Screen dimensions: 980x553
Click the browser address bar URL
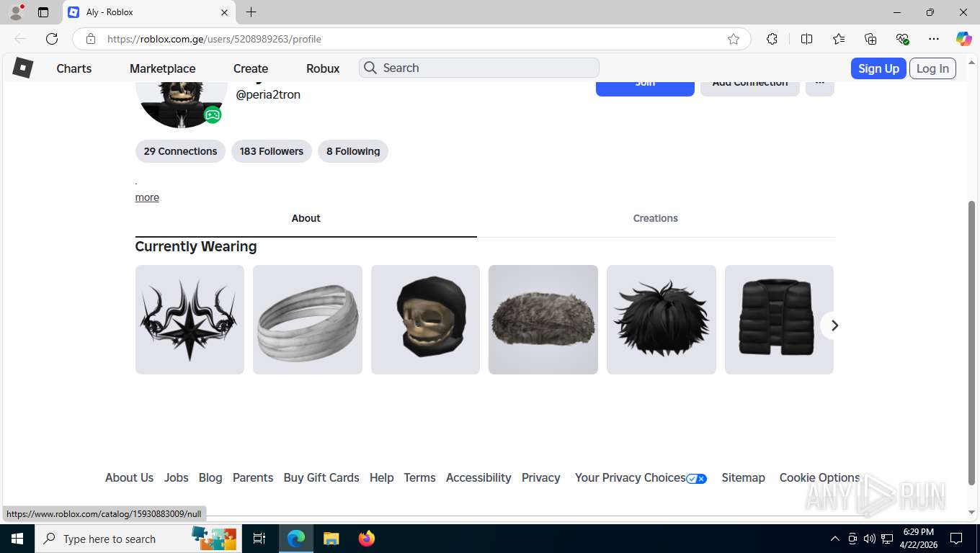tap(214, 39)
